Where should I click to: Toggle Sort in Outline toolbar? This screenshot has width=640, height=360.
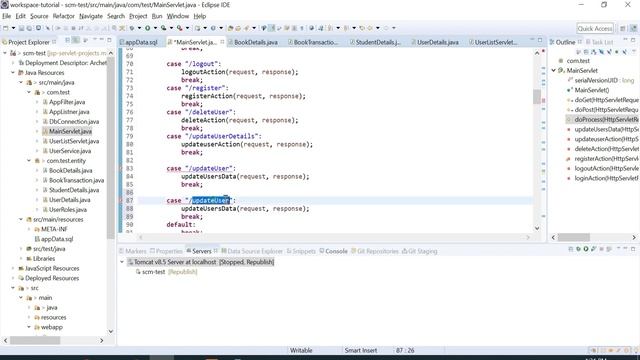[594, 51]
